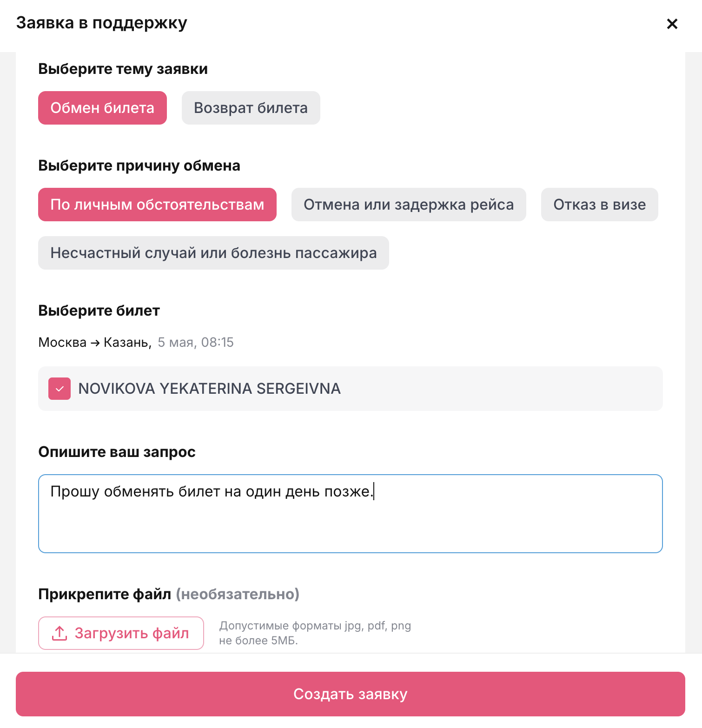Click the "Прикрепите файл" section heading
The height and width of the screenshot is (728, 702).
pos(104,594)
